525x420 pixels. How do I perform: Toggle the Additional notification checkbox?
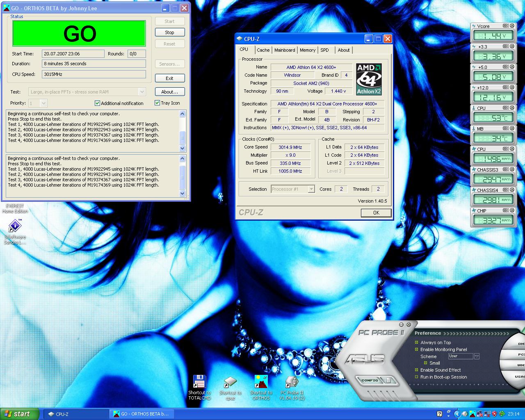[98, 103]
